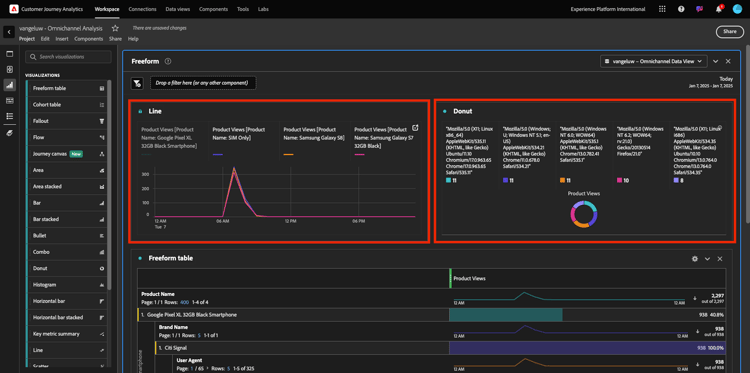The height and width of the screenshot is (373, 750).
Task: Select Bullet visualization
Action: point(66,236)
